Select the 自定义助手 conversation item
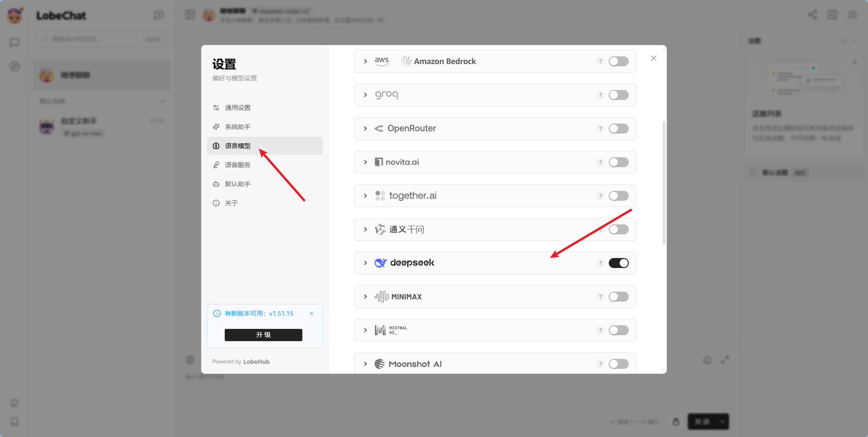Viewport: 868px width, 437px height. tap(102, 127)
